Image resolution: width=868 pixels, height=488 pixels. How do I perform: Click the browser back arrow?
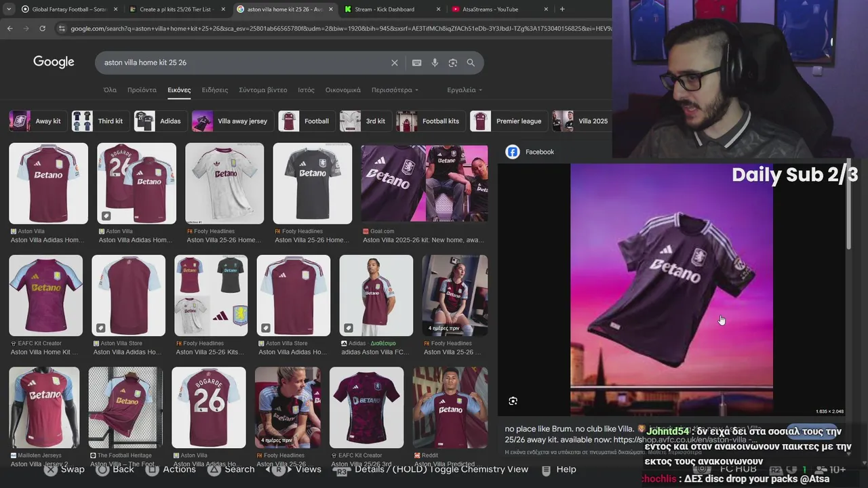click(9, 28)
